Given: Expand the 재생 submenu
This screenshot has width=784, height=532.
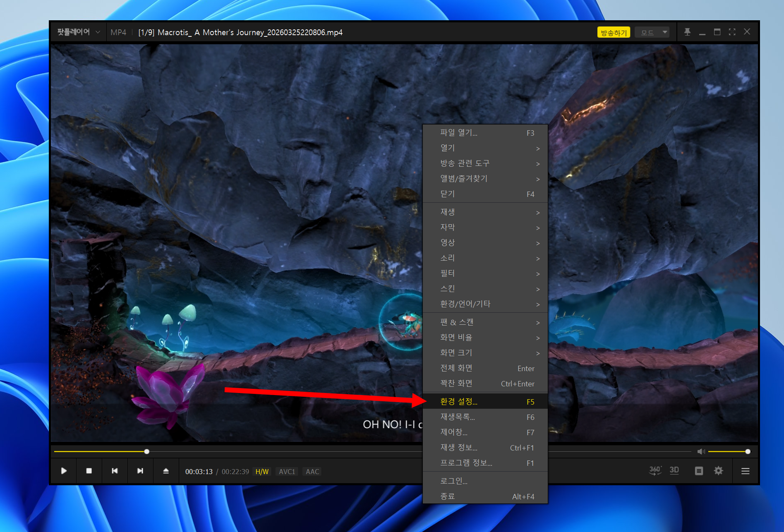Looking at the screenshot, I should (485, 212).
